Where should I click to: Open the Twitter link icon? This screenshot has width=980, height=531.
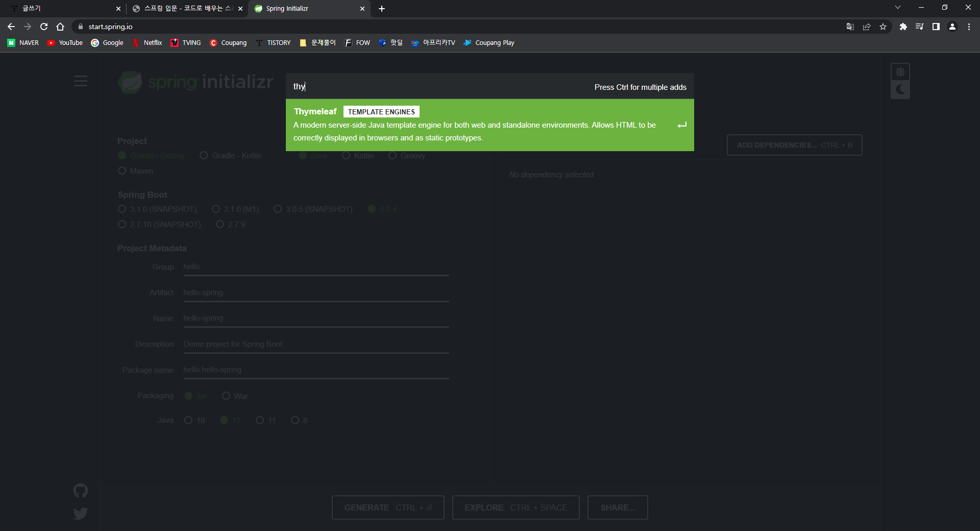(x=81, y=513)
